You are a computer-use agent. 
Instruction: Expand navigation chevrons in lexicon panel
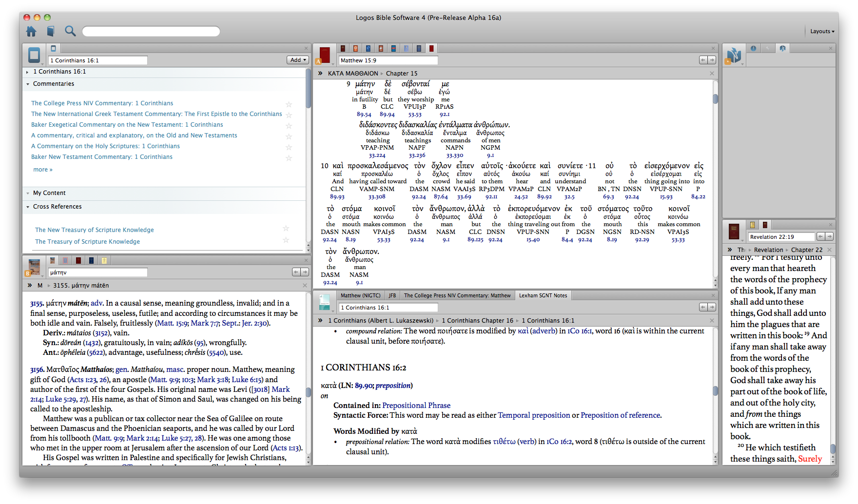(30, 285)
